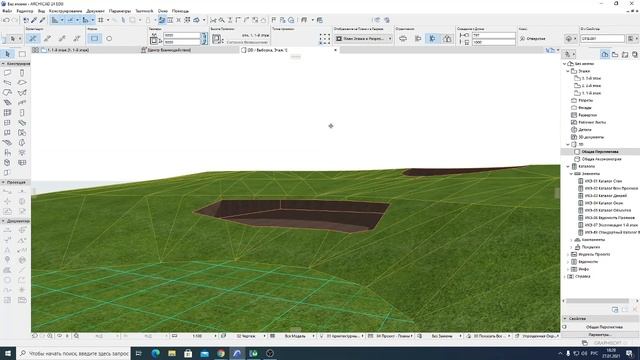Select the Marquee tool in the toolbox
Image resolution: width=640 pixels, height=360 pixels.
click(22, 54)
